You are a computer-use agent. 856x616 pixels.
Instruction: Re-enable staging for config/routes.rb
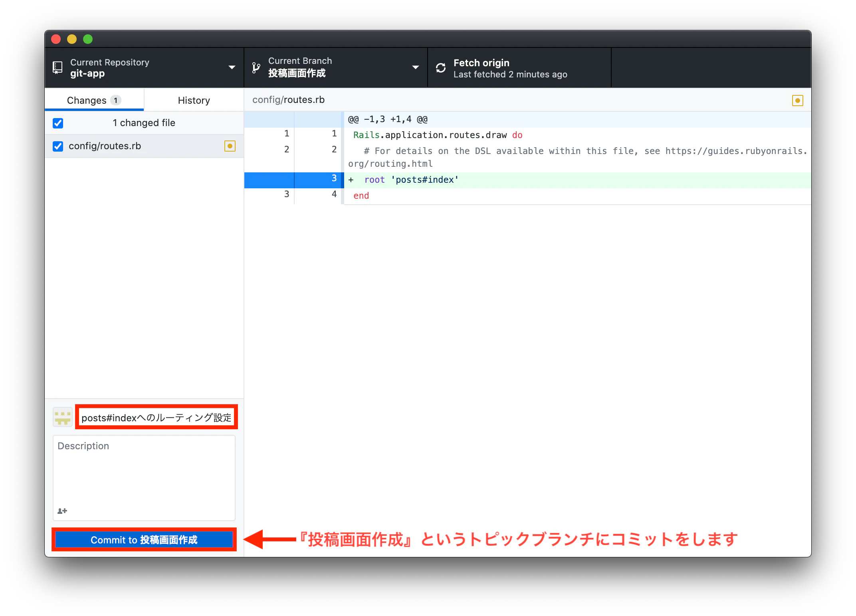point(58,146)
